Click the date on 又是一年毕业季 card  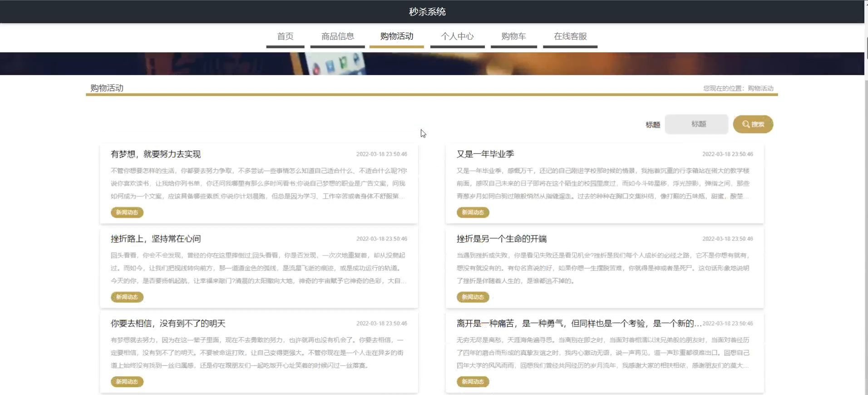pyautogui.click(x=727, y=154)
